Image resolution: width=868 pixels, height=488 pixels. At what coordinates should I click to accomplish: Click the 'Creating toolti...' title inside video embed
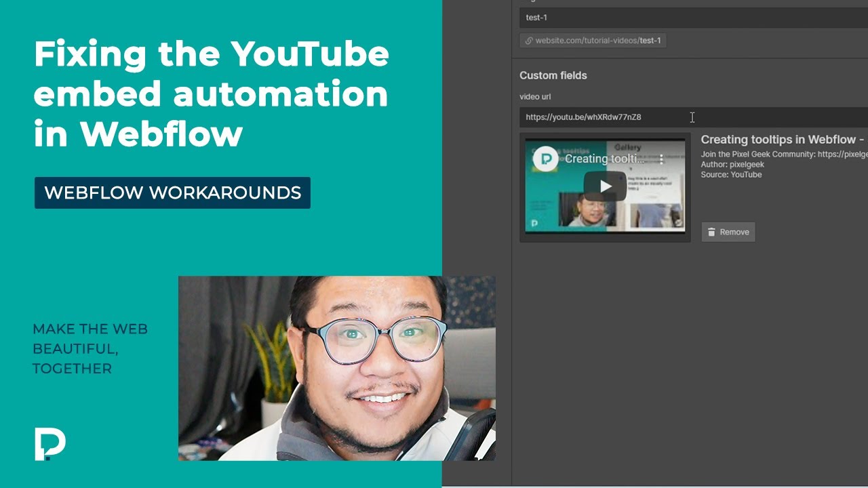pos(605,159)
